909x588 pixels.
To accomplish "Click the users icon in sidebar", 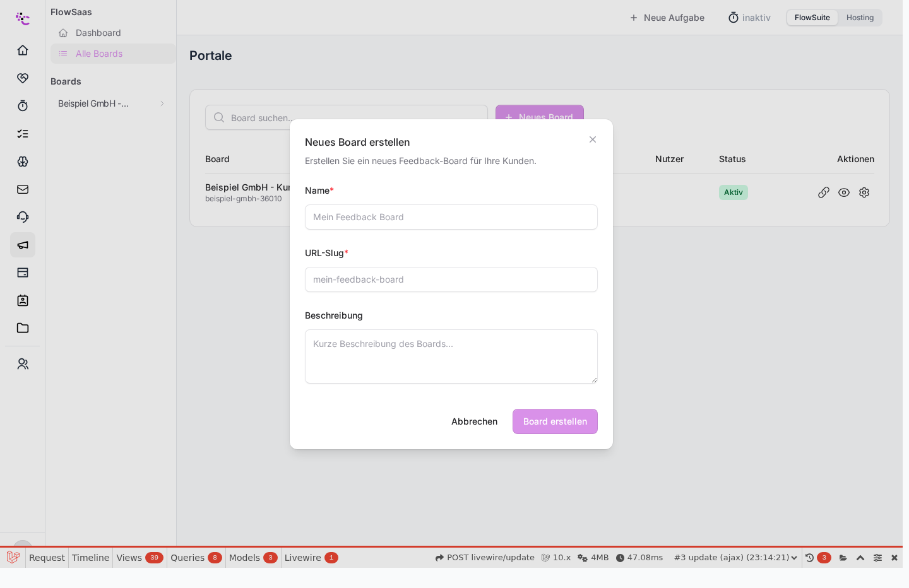I will 23,364.
